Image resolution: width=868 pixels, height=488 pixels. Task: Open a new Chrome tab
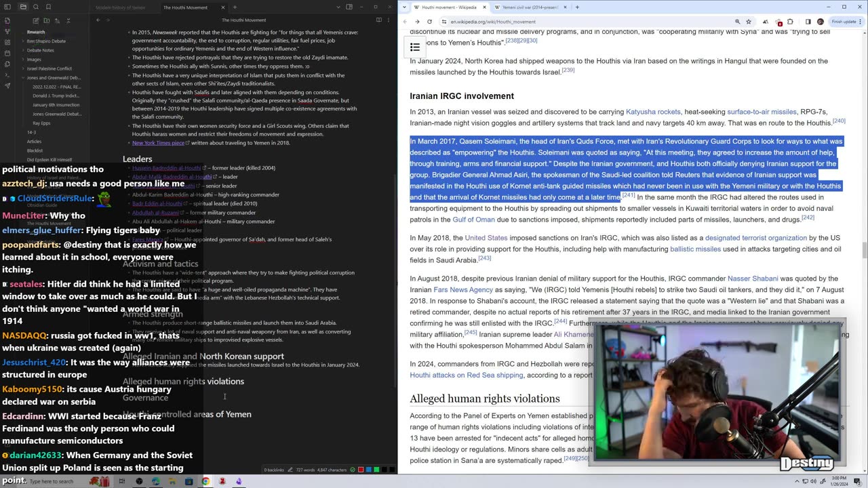point(577,7)
